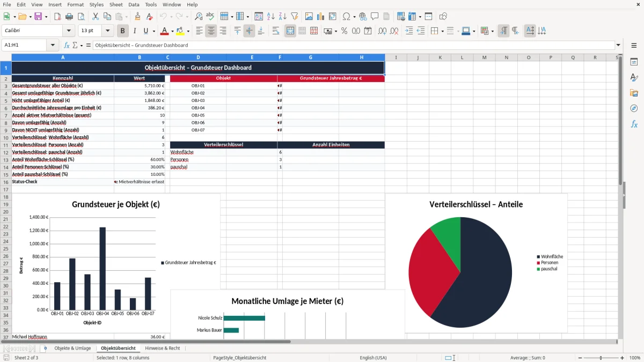This screenshot has width=644, height=362.
Task: Click the Save document icon
Action: (x=38, y=17)
